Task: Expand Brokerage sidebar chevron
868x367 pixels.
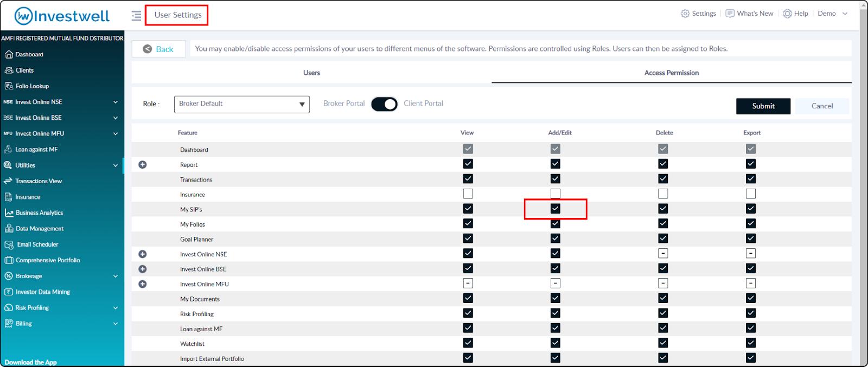Action: (116, 276)
